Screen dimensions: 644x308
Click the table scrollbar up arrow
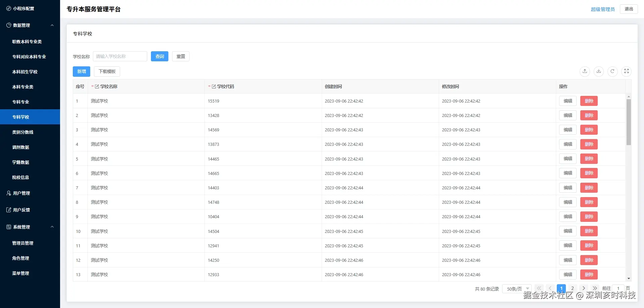coord(629,97)
